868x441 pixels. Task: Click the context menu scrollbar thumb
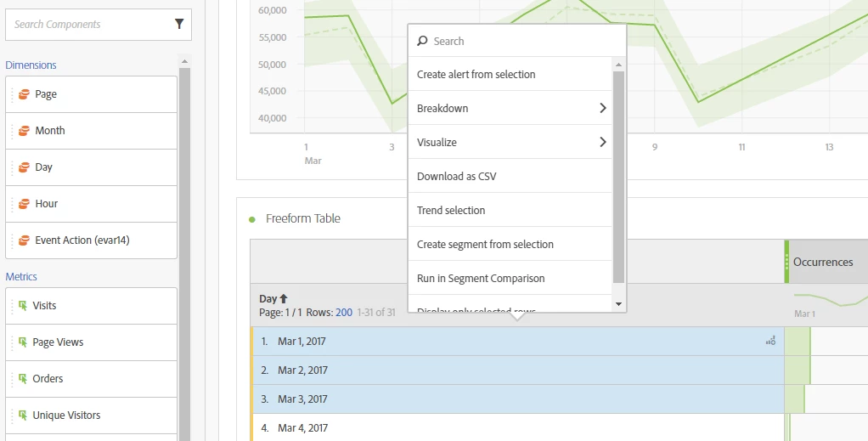click(618, 178)
